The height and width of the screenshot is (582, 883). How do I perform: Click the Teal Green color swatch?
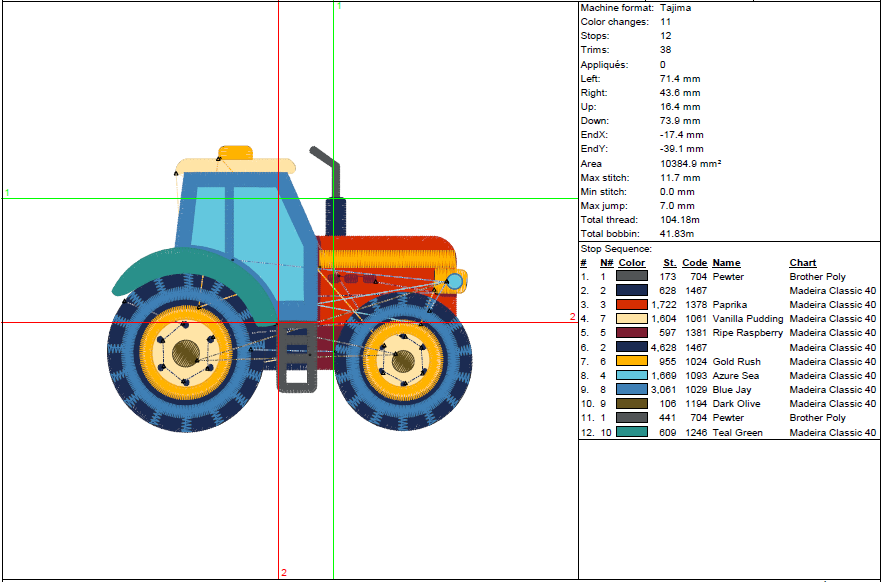coord(632,432)
